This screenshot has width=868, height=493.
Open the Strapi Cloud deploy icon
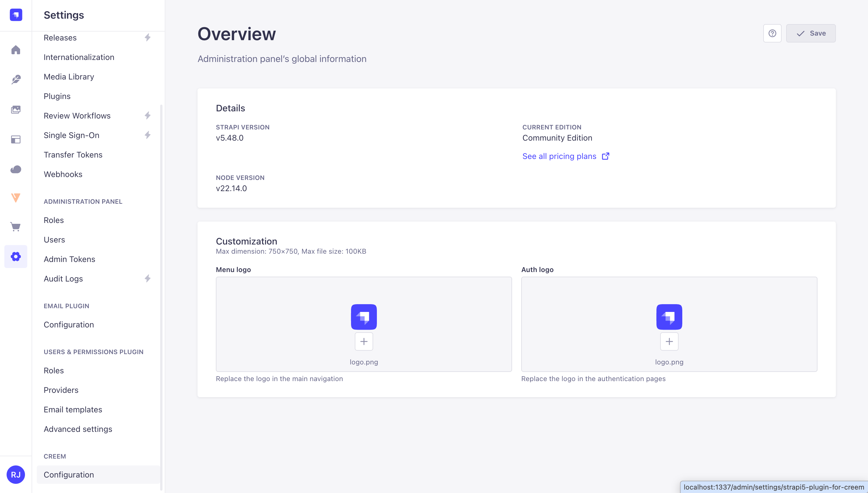[x=16, y=169]
